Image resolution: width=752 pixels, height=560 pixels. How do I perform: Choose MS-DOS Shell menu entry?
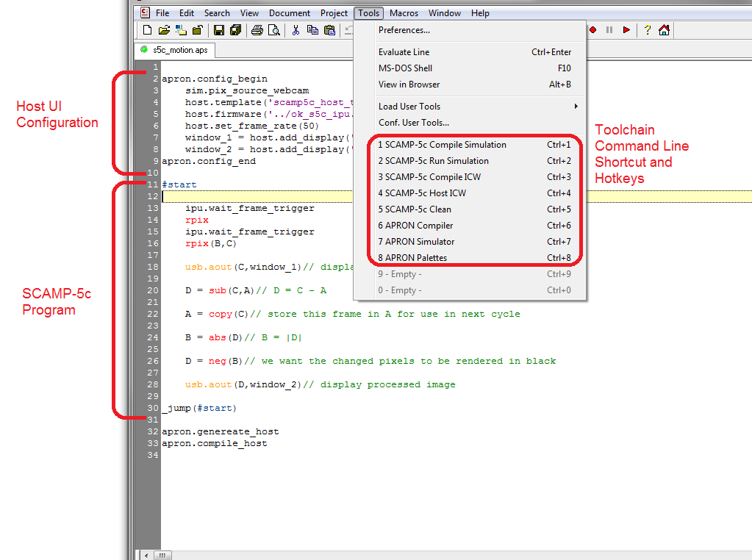(470, 68)
